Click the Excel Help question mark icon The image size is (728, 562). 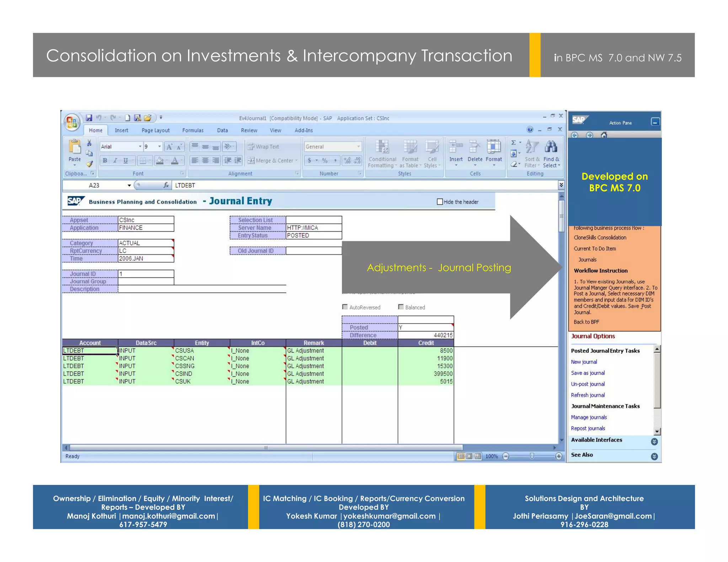point(530,130)
